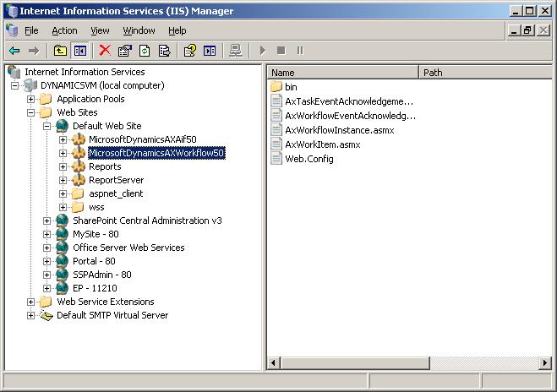Image resolution: width=557 pixels, height=392 pixels.
Task: Open the Action menu
Action: (x=64, y=31)
